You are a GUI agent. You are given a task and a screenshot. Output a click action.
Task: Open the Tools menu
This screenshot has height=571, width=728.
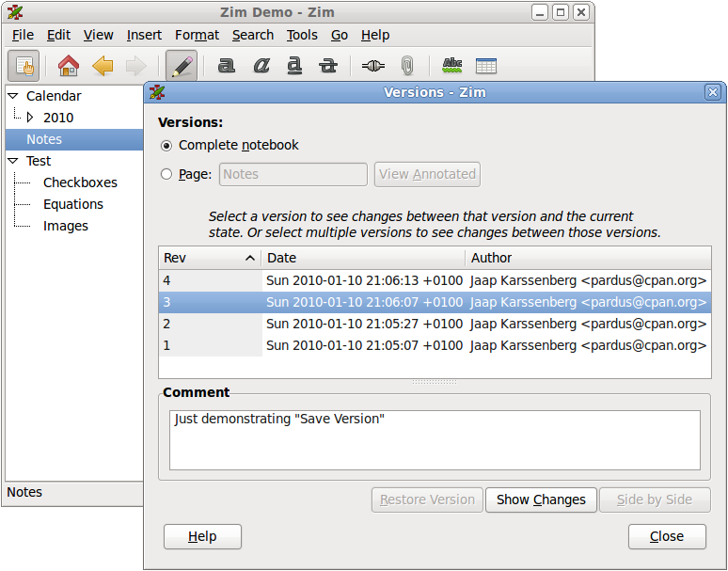pos(302,35)
